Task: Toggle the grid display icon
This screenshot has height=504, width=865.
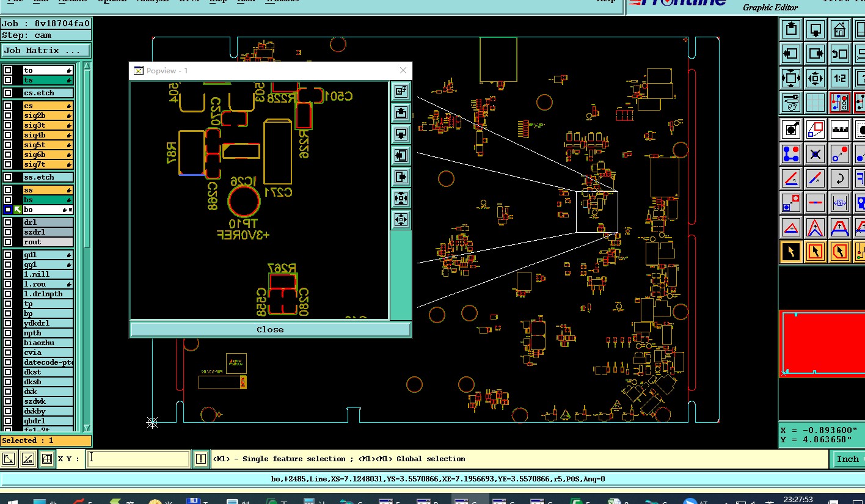Action: tap(816, 102)
